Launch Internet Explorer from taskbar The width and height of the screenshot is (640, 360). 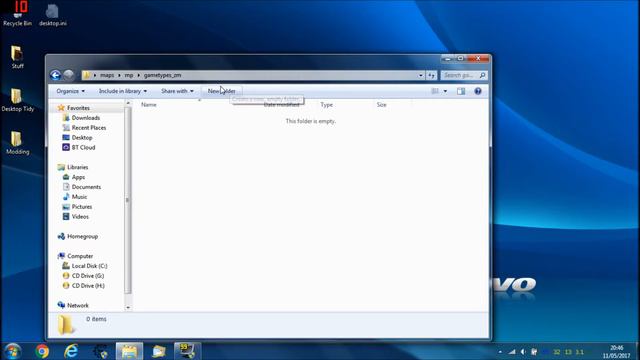click(x=71, y=351)
